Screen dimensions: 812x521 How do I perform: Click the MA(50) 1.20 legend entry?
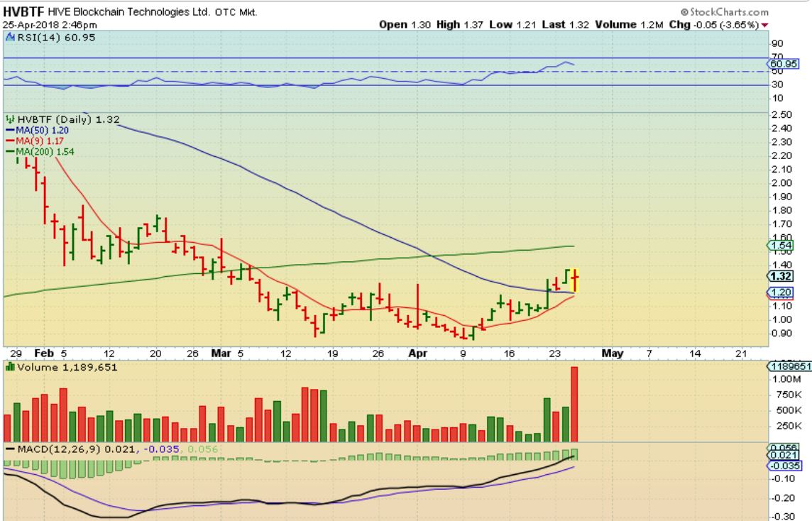click(38, 131)
